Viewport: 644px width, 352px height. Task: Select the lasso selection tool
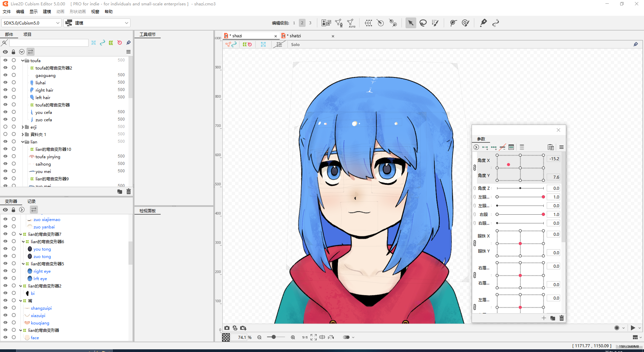[x=423, y=23]
